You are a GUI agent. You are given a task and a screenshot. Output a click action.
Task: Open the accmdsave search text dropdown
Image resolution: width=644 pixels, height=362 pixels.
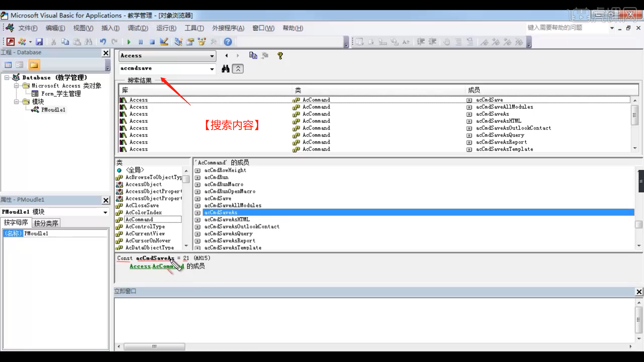click(212, 69)
